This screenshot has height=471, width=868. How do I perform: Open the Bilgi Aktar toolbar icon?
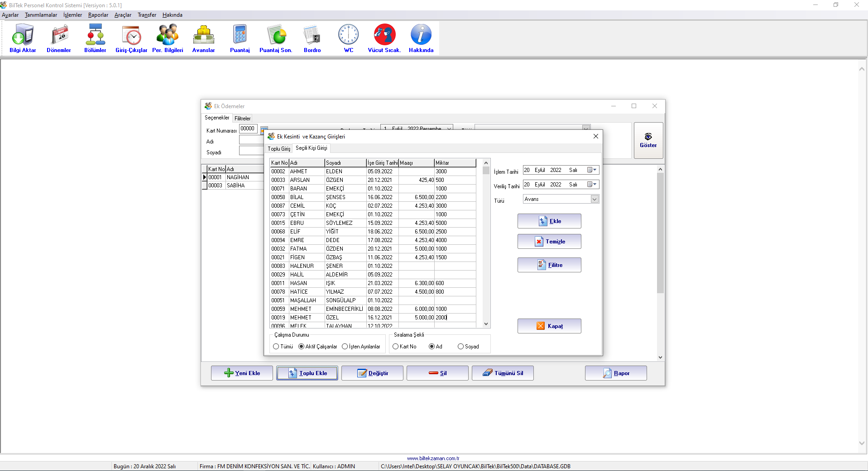[23, 38]
